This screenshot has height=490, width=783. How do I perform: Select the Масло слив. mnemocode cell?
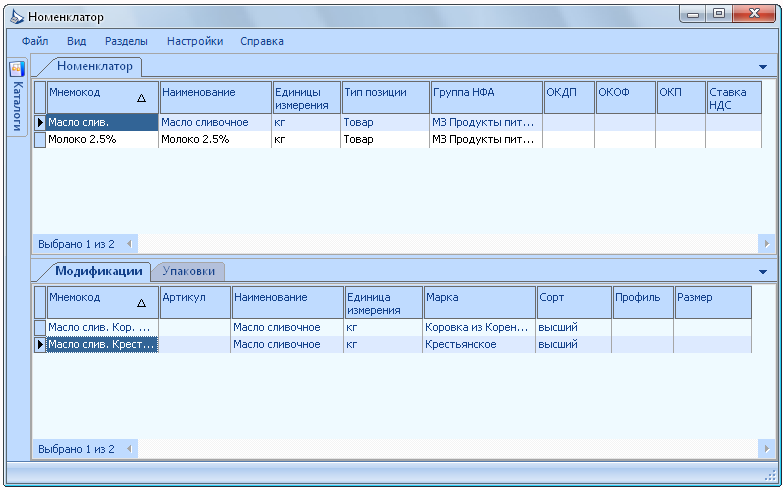102,122
